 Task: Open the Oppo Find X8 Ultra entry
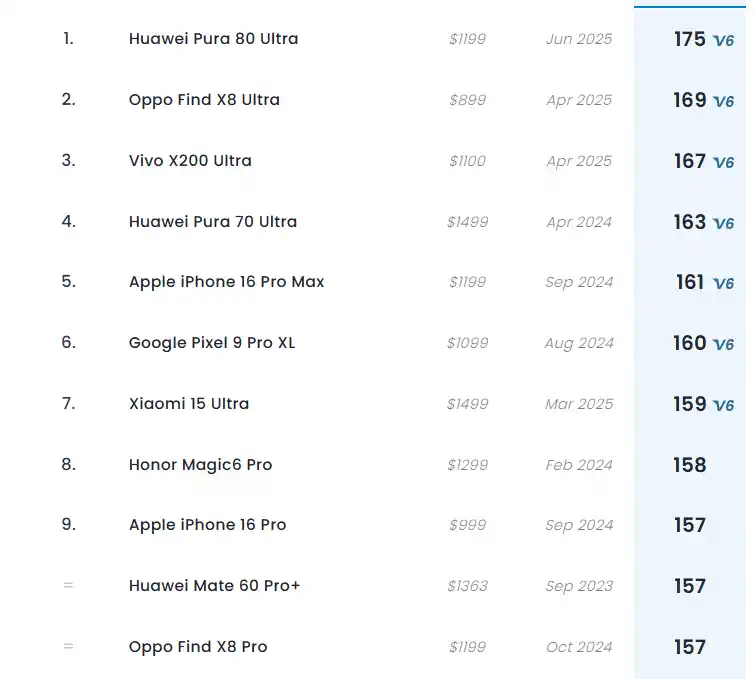pyautogui.click(x=204, y=100)
